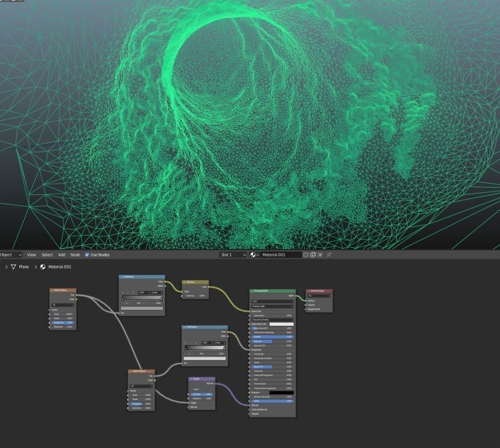Image resolution: width=500 pixels, height=448 pixels.
Task: Click the Plane breadcrumb item
Action: (x=24, y=267)
